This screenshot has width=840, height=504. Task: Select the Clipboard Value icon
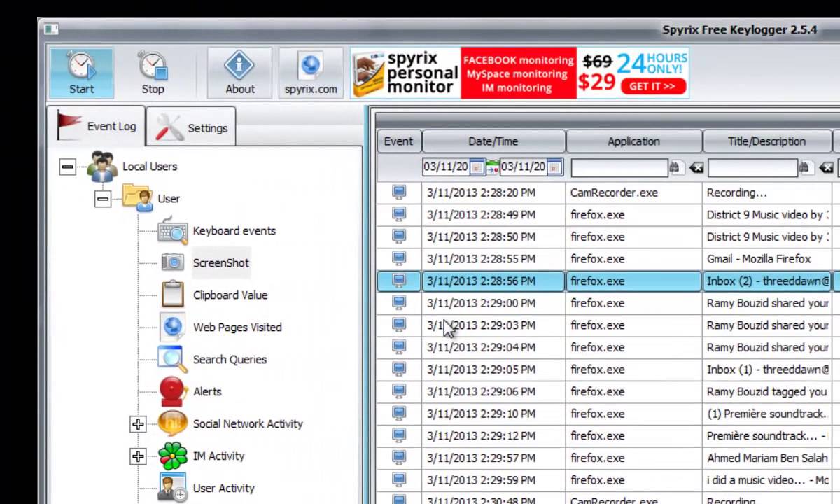(x=172, y=295)
